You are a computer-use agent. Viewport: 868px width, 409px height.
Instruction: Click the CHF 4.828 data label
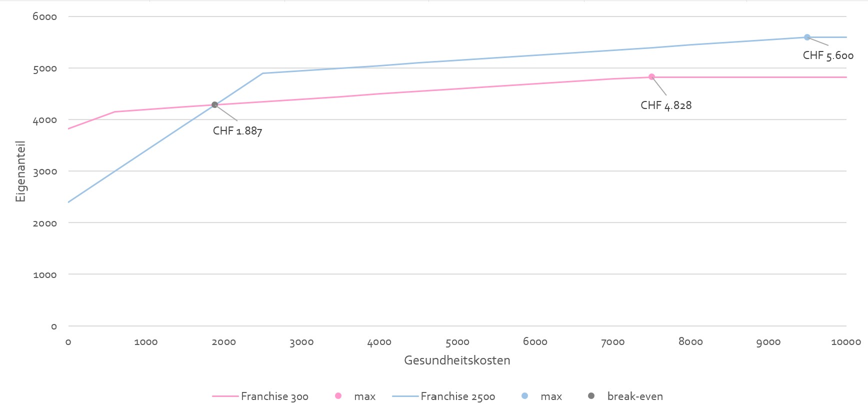pyautogui.click(x=666, y=105)
